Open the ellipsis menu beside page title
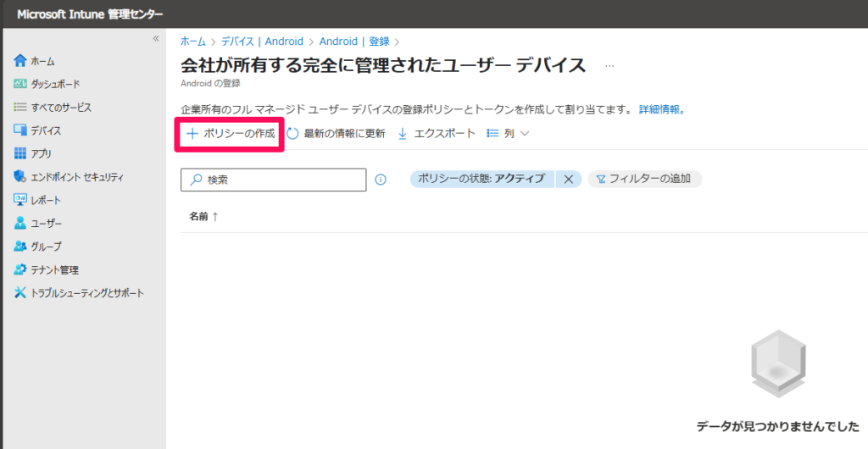Screen dimensions: 868x449 (x=609, y=66)
